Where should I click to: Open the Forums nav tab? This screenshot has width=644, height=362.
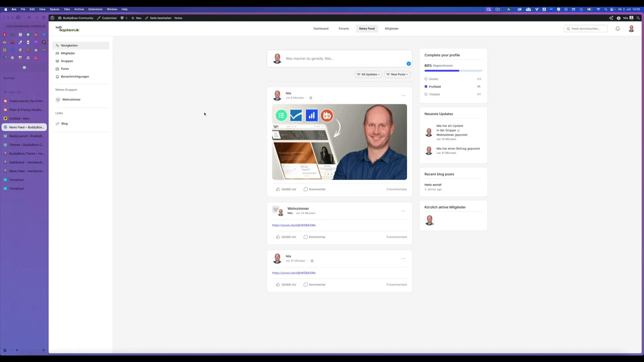pyautogui.click(x=343, y=29)
